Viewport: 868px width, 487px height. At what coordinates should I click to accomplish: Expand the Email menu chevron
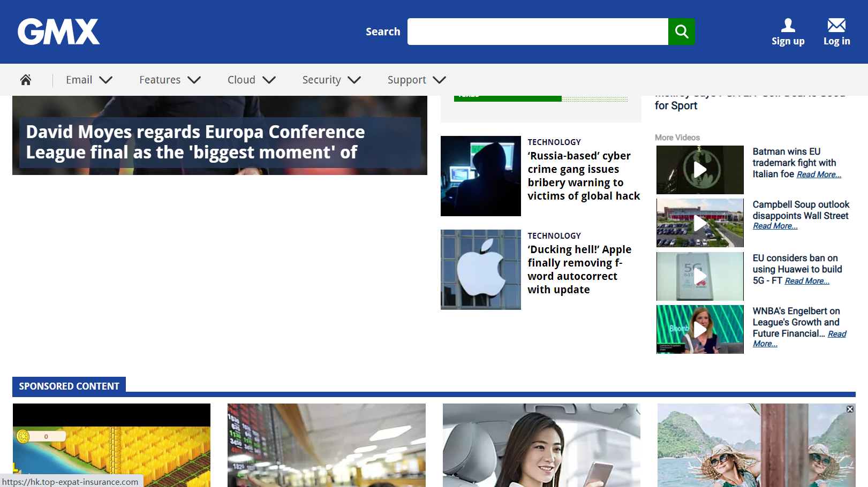pyautogui.click(x=106, y=80)
